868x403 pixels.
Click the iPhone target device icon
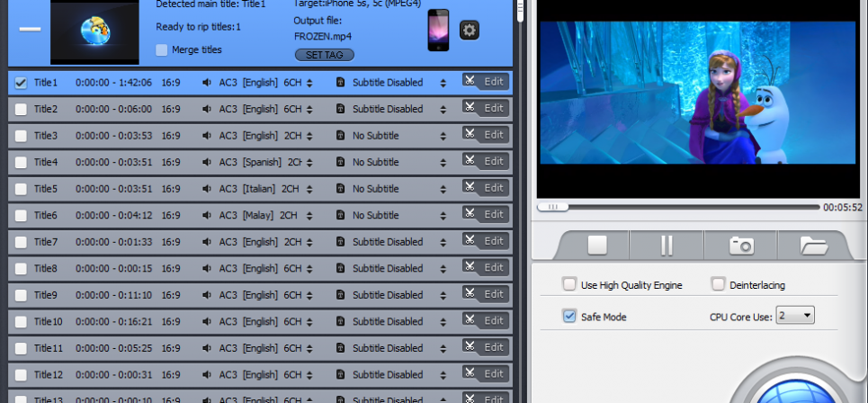[438, 31]
